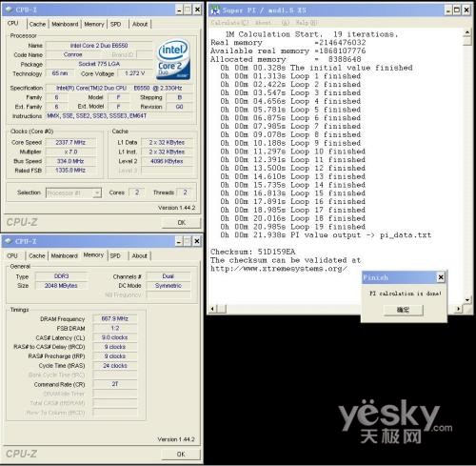This screenshot has width=476, height=466.
Task: Click the Package value 'Socket 775 LGA'
Action: [99, 64]
